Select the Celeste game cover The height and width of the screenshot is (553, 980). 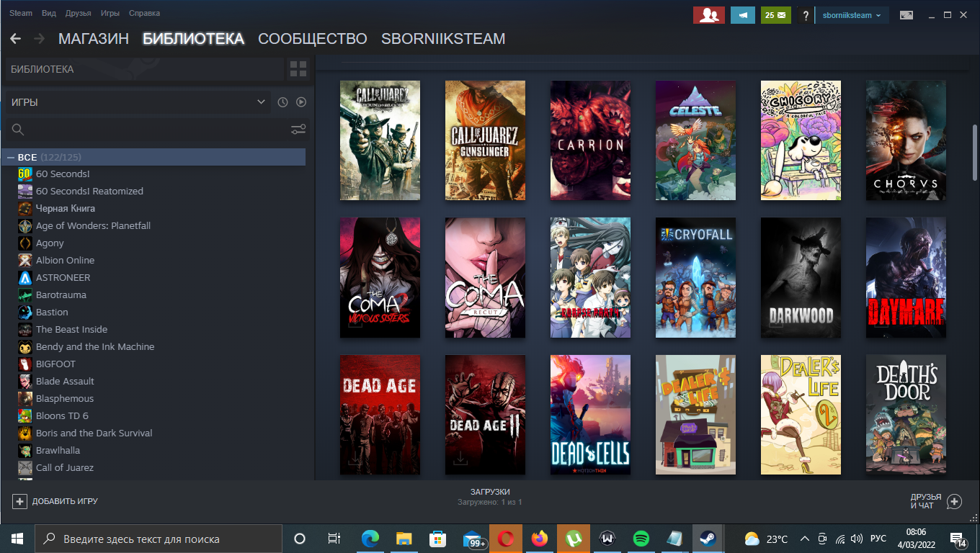pyautogui.click(x=695, y=140)
